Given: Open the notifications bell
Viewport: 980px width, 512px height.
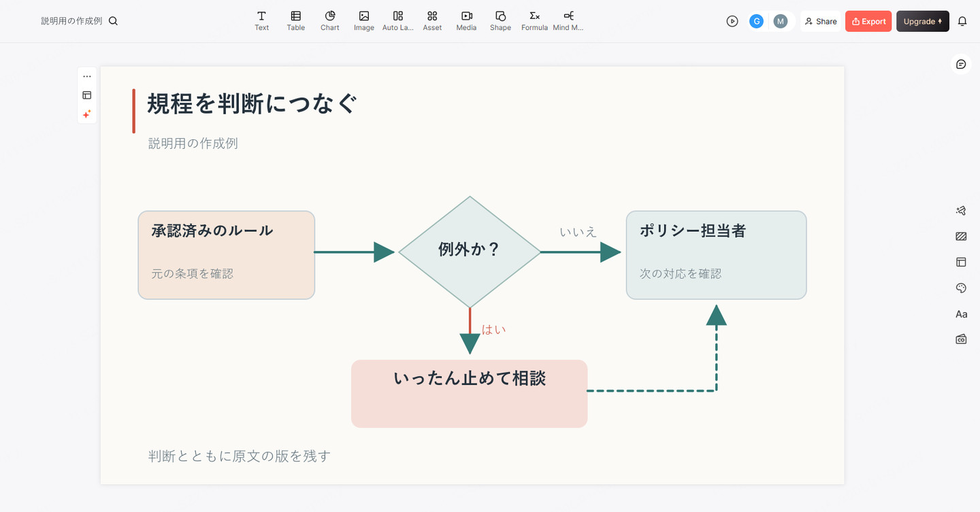Looking at the screenshot, I should pos(962,21).
